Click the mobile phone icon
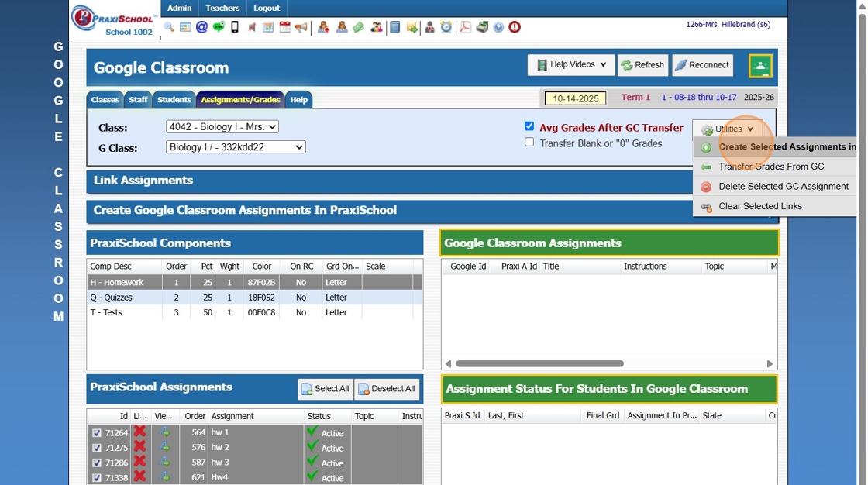Screen dimensions: 868x485 (235, 27)
